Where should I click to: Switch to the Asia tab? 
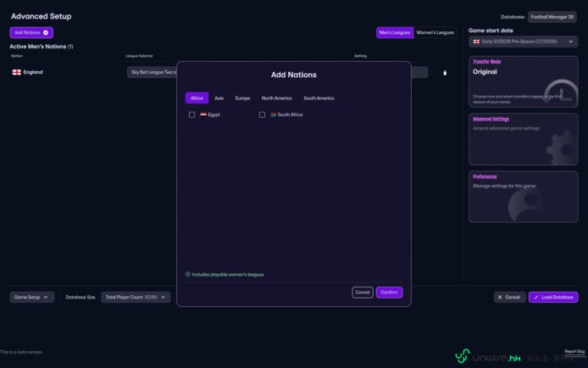(x=219, y=98)
